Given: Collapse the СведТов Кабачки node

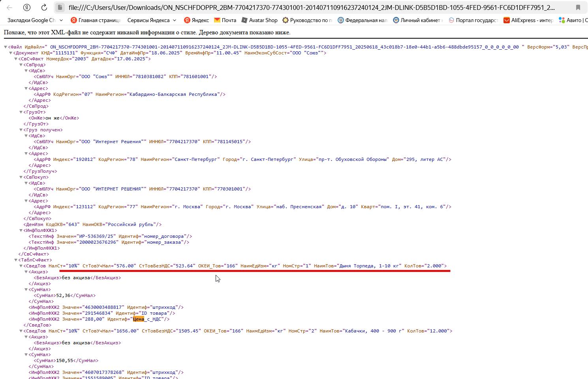Looking at the screenshot, I should click(21, 331).
